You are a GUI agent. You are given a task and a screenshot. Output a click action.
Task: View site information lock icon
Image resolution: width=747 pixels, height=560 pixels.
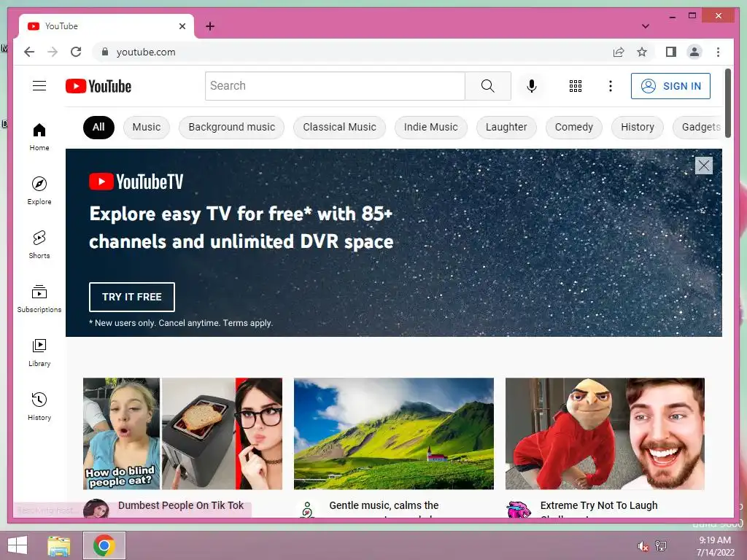tap(105, 52)
